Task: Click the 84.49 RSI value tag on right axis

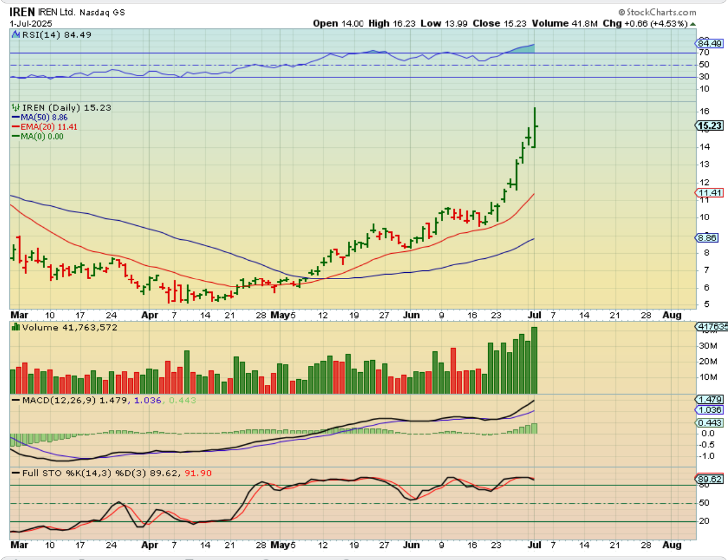Action: pos(710,43)
